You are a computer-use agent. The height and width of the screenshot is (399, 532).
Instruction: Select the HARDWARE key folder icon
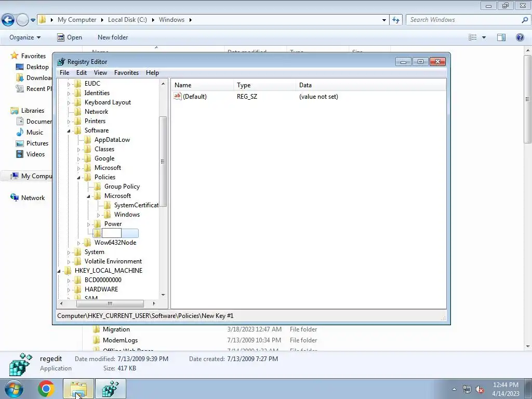78,289
